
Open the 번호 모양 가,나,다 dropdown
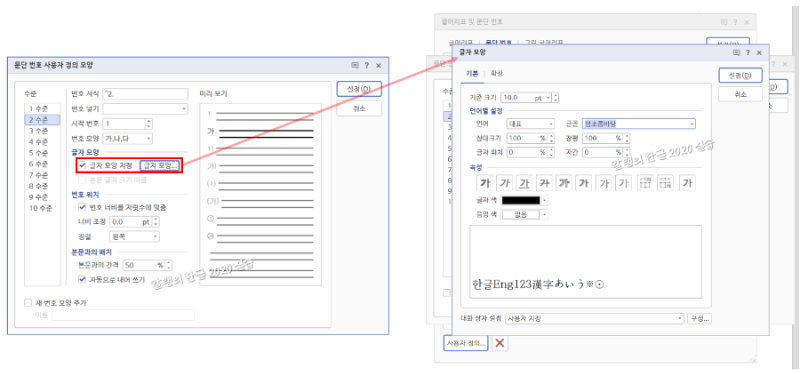127,138
